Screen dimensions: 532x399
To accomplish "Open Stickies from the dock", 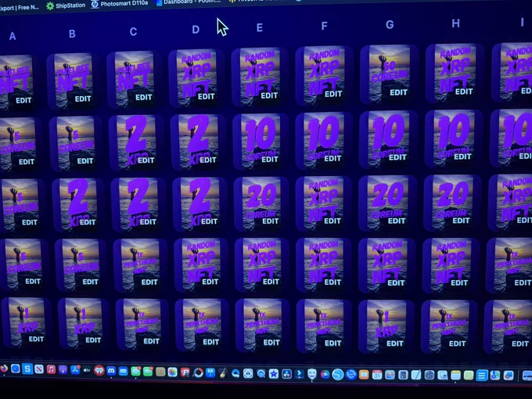I will (x=469, y=375).
